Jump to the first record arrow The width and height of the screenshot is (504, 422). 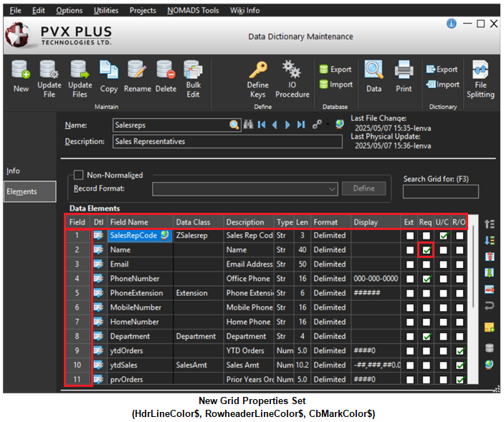click(262, 125)
